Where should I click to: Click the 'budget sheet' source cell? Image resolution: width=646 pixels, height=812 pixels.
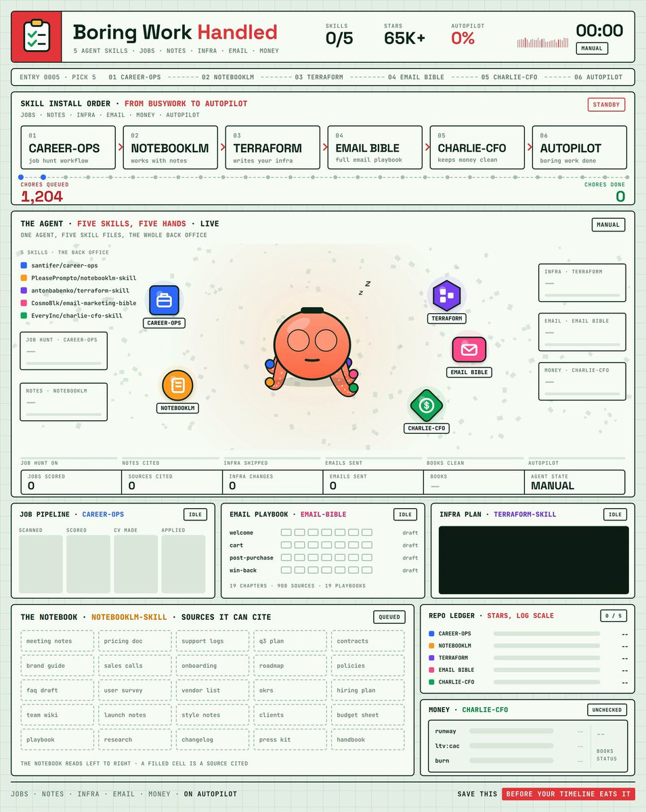click(368, 715)
